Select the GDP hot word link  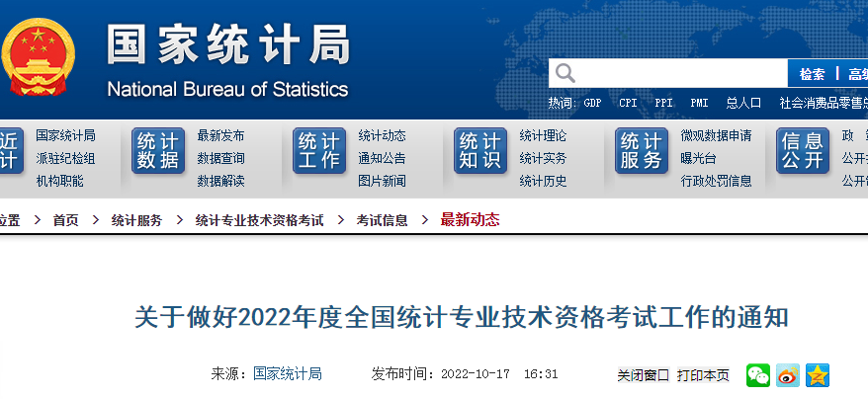coord(592,103)
